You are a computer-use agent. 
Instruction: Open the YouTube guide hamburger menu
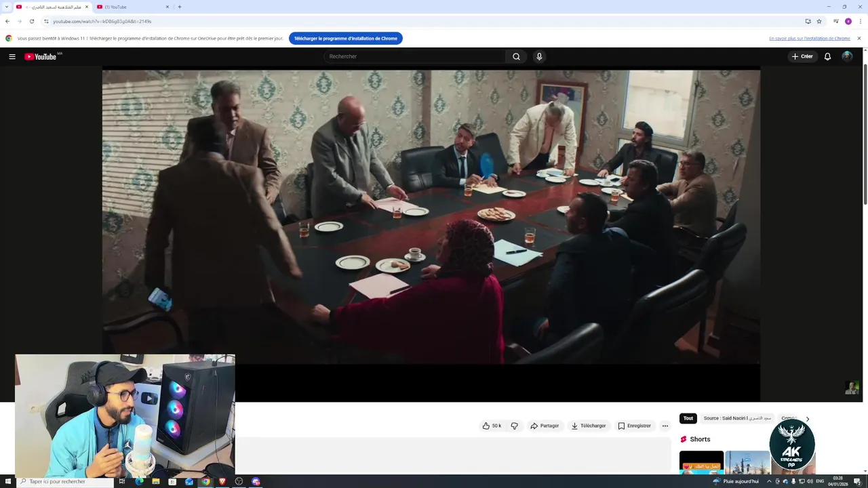pos(12,56)
